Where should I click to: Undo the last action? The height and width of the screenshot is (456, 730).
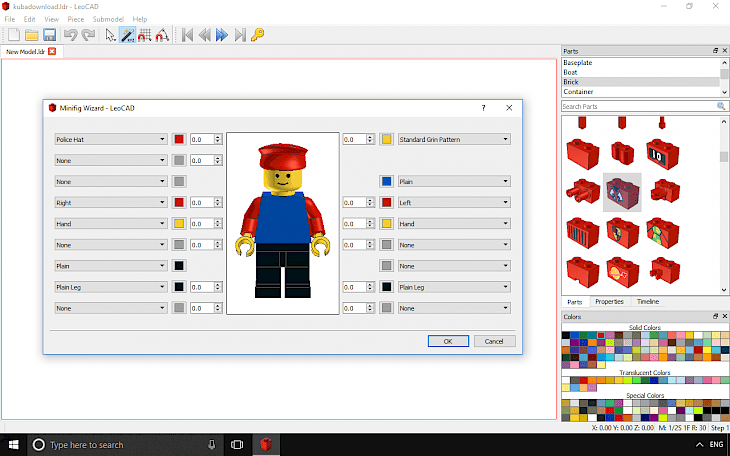70,35
